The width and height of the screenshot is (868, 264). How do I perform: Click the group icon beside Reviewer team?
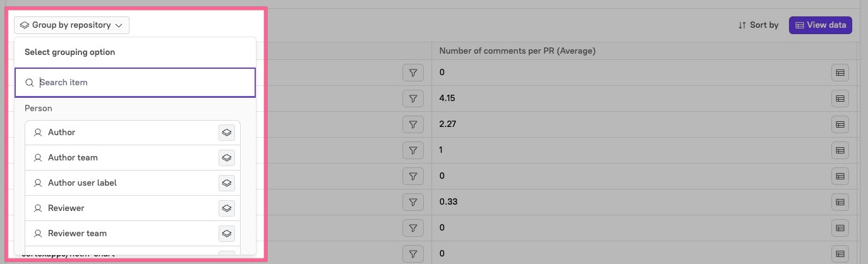click(226, 234)
